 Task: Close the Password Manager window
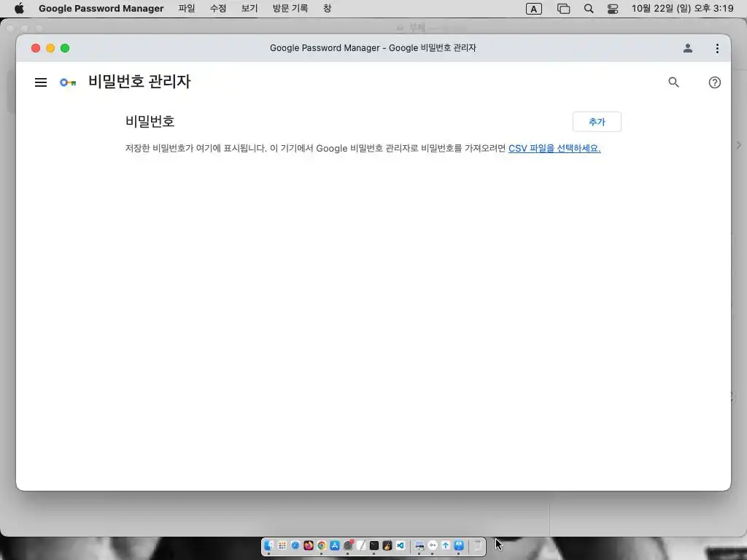pyautogui.click(x=36, y=48)
